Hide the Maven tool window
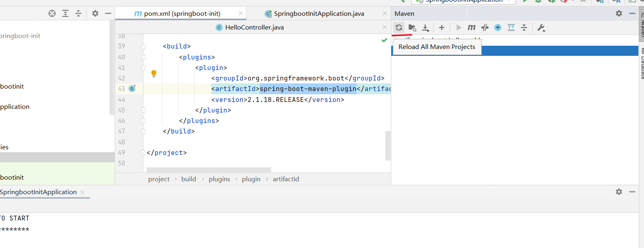This screenshot has width=644, height=248. pos(632,13)
